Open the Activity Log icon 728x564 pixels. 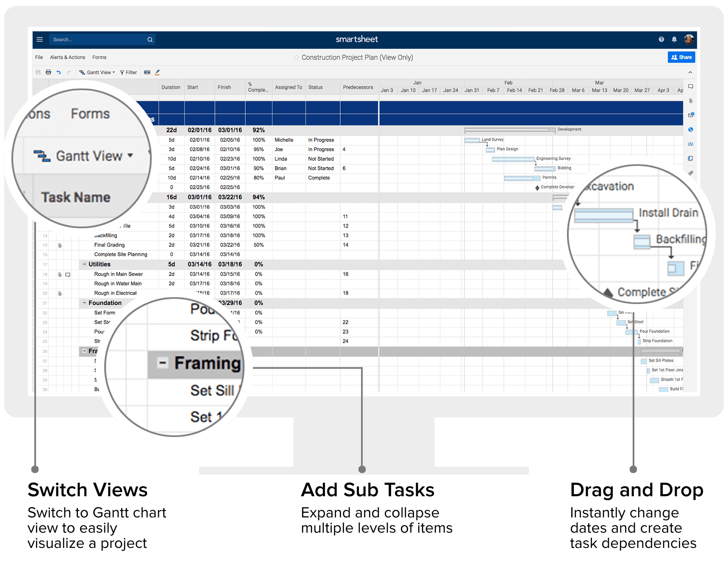tap(691, 144)
